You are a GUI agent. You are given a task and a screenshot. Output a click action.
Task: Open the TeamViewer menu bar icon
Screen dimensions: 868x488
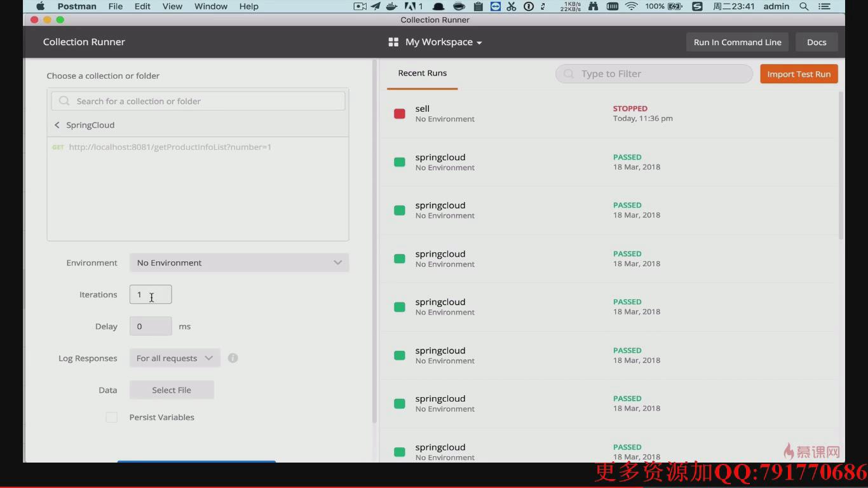495,6
